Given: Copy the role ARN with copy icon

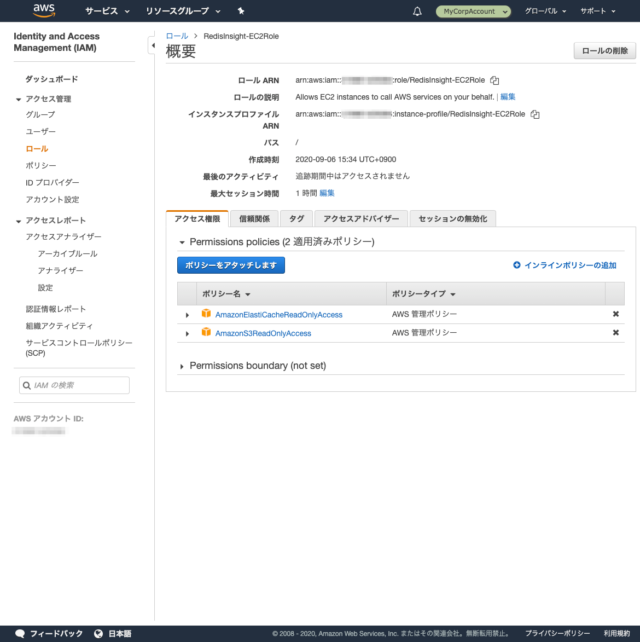Looking at the screenshot, I should (x=495, y=80).
